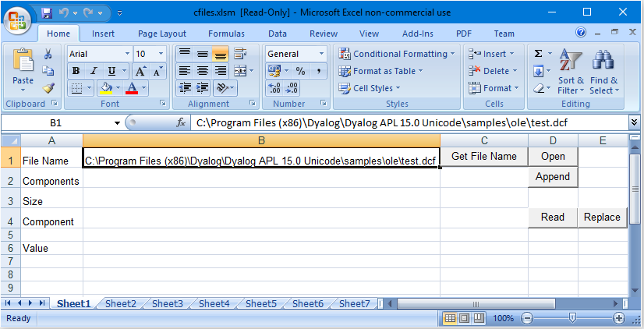This screenshot has height=329, width=644.
Task: Expand the Conditional Formatting dropdown
Action: tap(398, 54)
